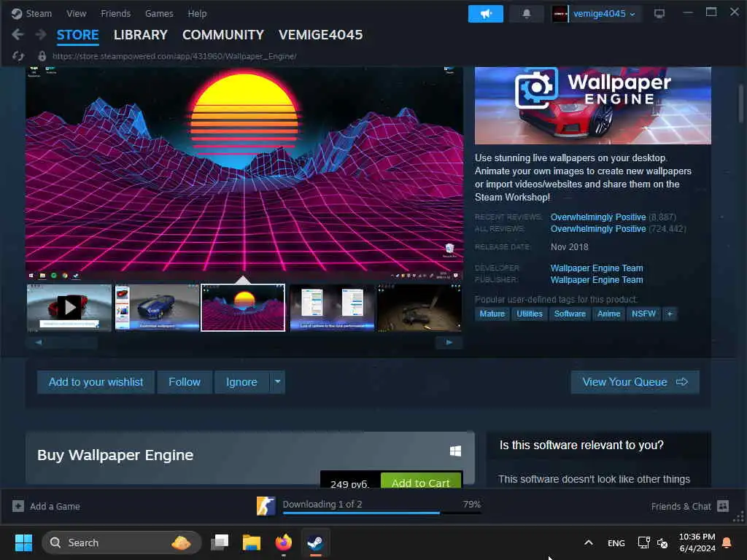Switch to the LIBRARY tab
Viewport: 747px width, 560px height.
pos(141,35)
